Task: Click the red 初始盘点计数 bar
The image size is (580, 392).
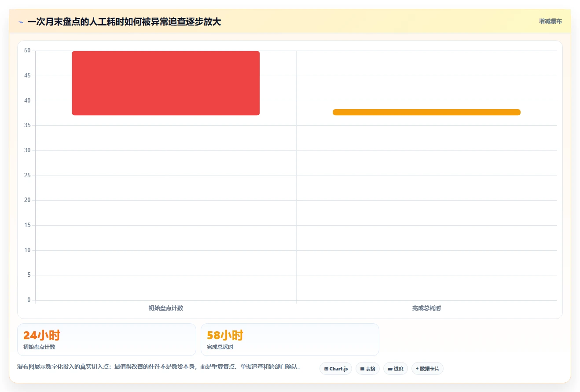Action: 166,83
